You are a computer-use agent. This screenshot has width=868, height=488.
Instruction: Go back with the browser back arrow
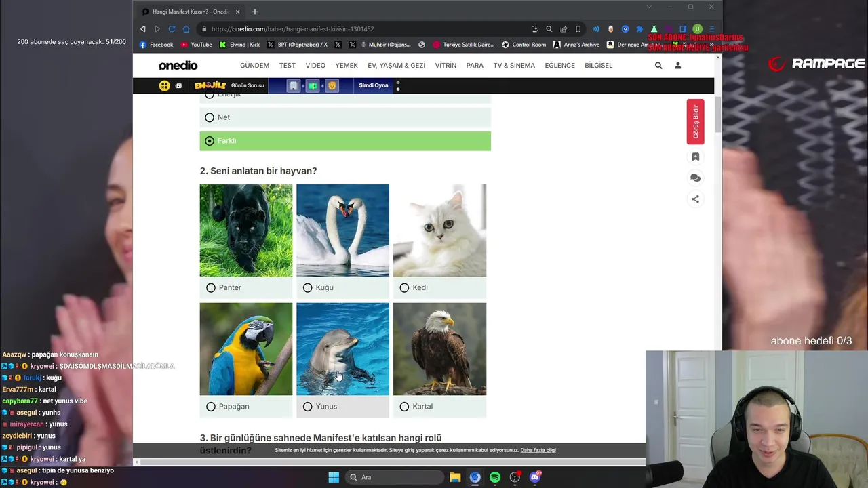click(x=142, y=29)
